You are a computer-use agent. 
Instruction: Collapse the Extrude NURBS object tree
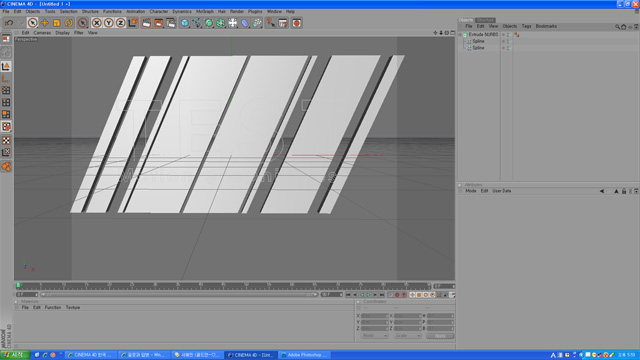[x=460, y=35]
